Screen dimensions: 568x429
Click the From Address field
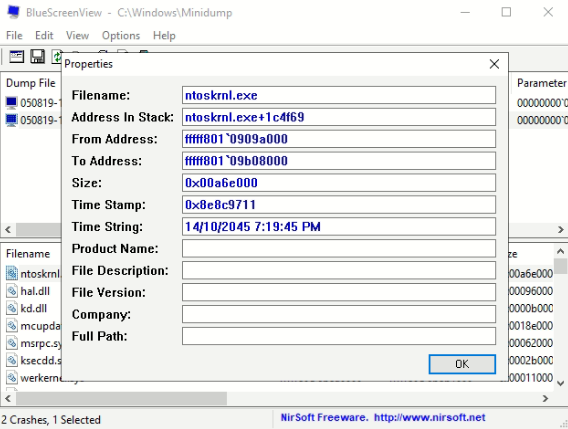pyautogui.click(x=339, y=139)
